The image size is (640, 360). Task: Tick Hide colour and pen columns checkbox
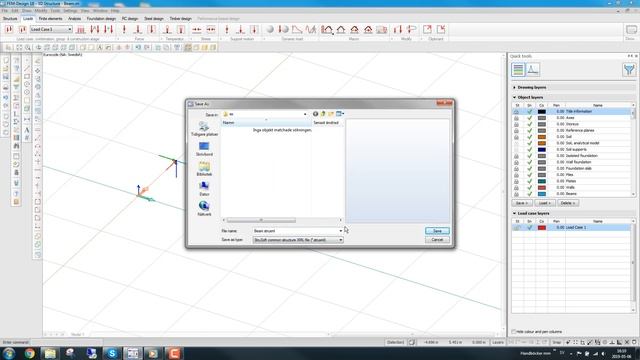coord(514,332)
